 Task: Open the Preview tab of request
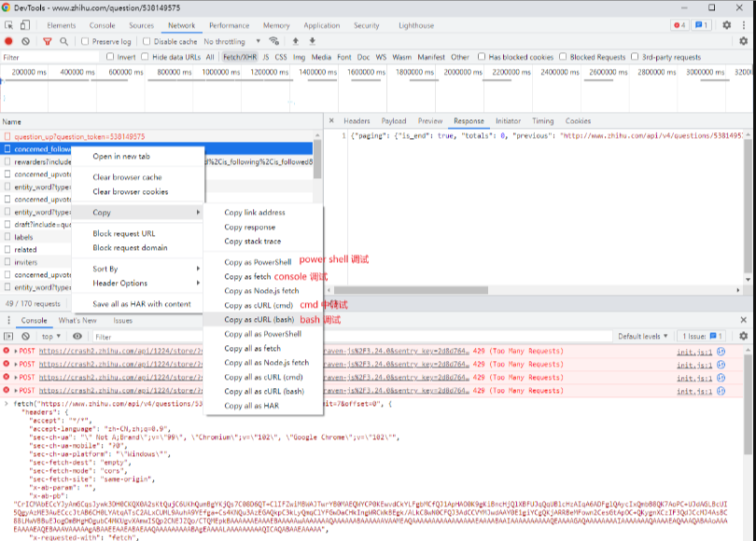(430, 121)
